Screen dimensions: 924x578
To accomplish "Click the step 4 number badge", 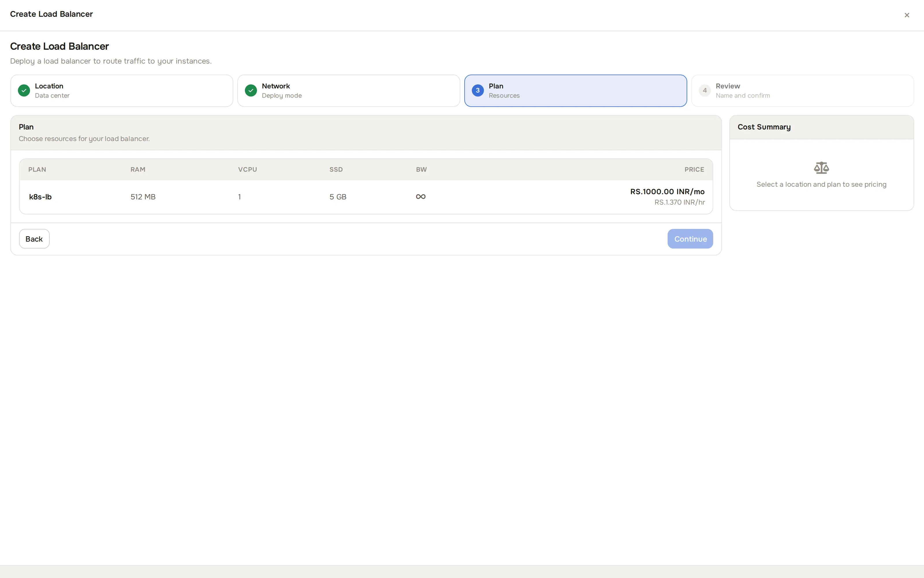I will pyautogui.click(x=705, y=90).
